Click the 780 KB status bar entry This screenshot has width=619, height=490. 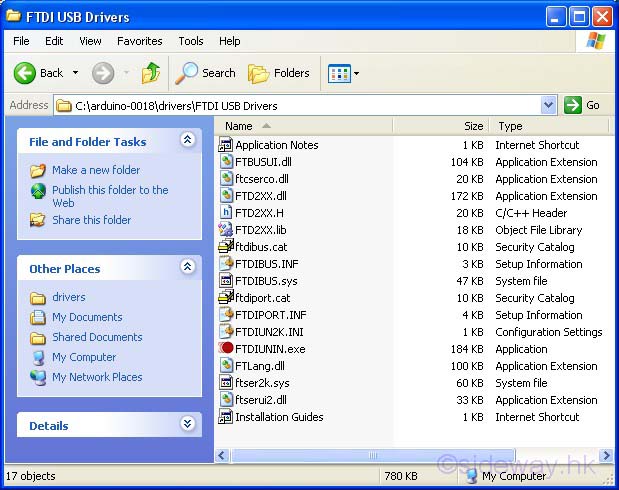coord(401,476)
